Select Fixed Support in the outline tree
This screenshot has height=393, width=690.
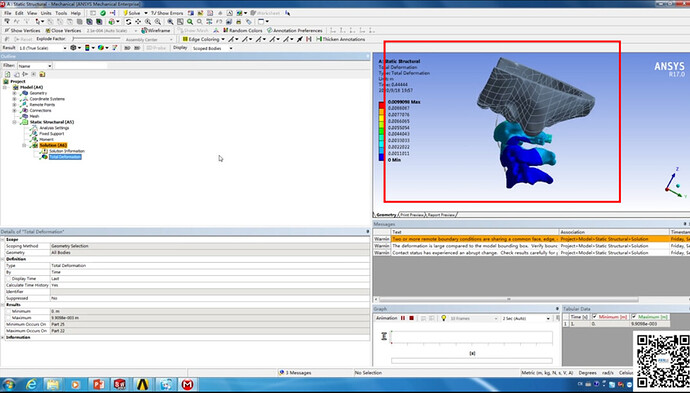51,134
